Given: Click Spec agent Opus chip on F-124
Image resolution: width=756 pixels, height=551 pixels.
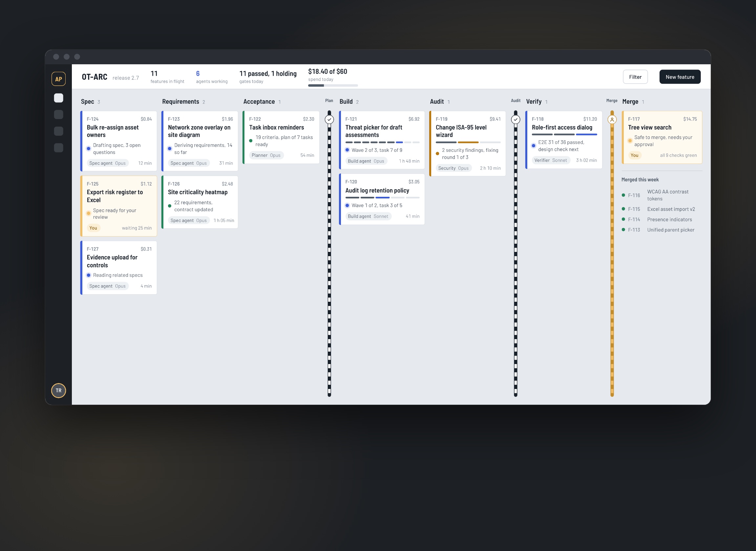Looking at the screenshot, I should click(107, 163).
